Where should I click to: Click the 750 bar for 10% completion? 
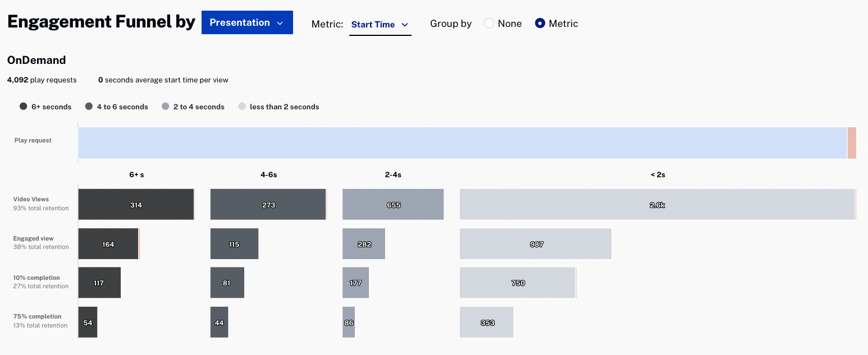[518, 283]
